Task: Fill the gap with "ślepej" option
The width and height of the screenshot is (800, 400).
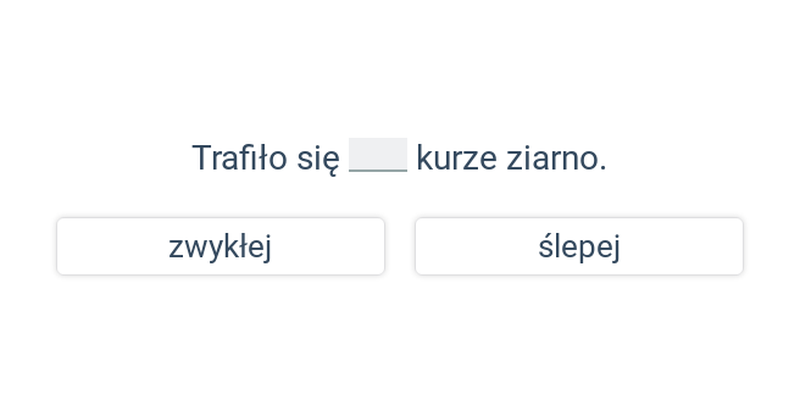Action: click(x=579, y=246)
